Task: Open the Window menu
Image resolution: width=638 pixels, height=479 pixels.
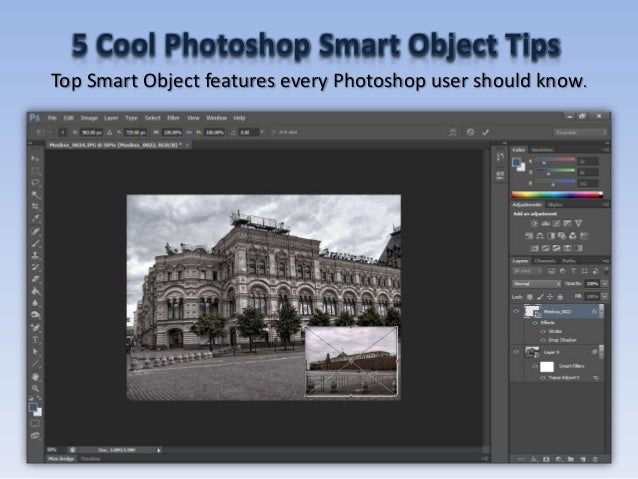Action: [x=216, y=118]
